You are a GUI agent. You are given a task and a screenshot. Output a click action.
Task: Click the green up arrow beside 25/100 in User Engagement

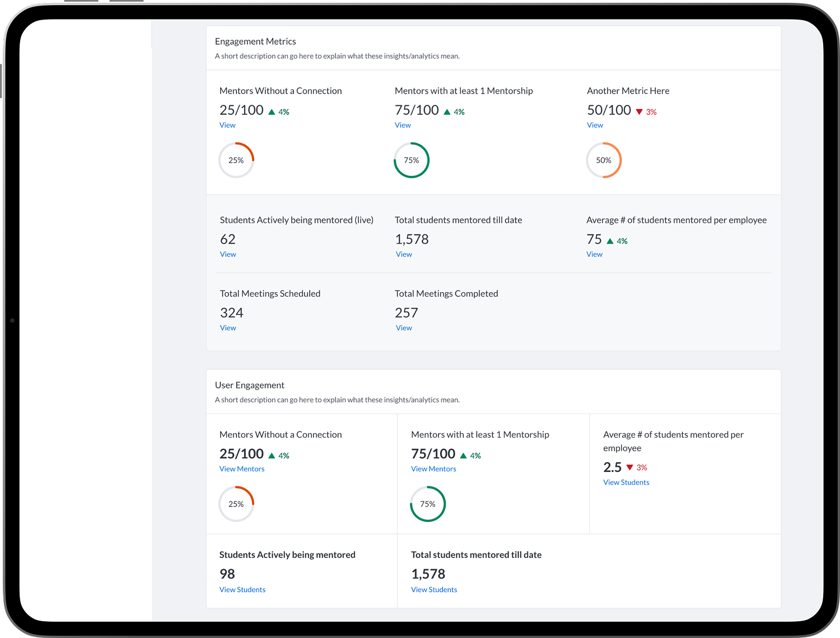click(x=272, y=456)
